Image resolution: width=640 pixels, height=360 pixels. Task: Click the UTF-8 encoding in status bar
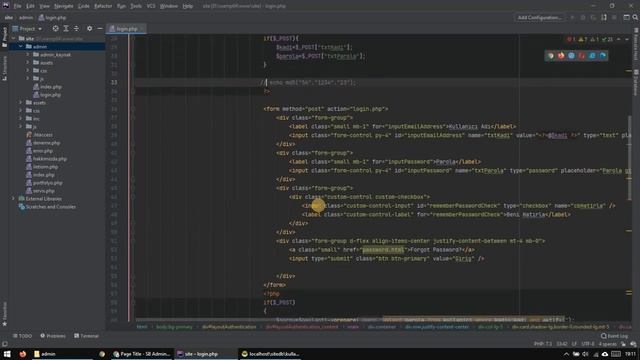click(x=588, y=344)
